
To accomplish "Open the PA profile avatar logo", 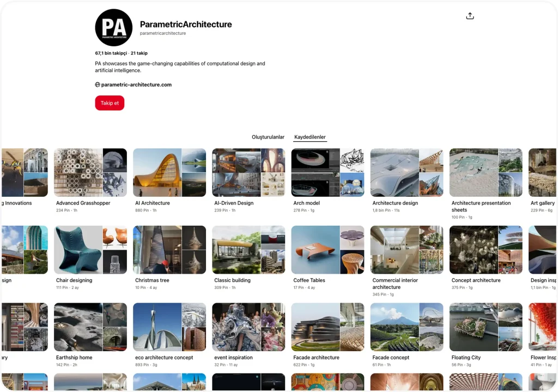I will 114,27.
